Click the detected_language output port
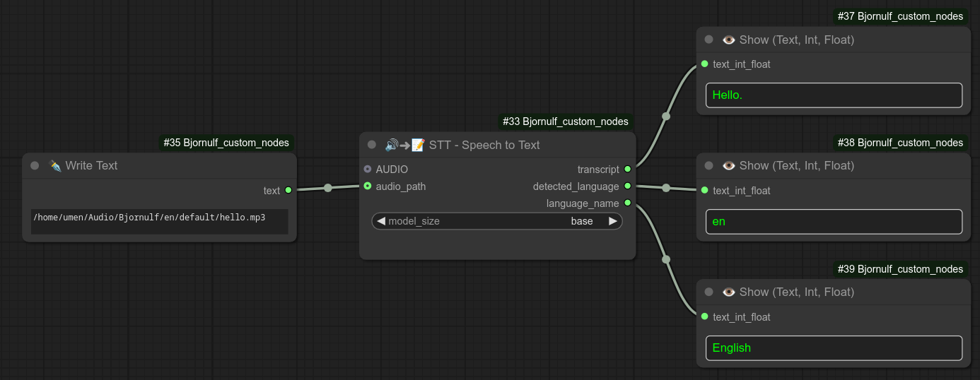 tap(627, 186)
